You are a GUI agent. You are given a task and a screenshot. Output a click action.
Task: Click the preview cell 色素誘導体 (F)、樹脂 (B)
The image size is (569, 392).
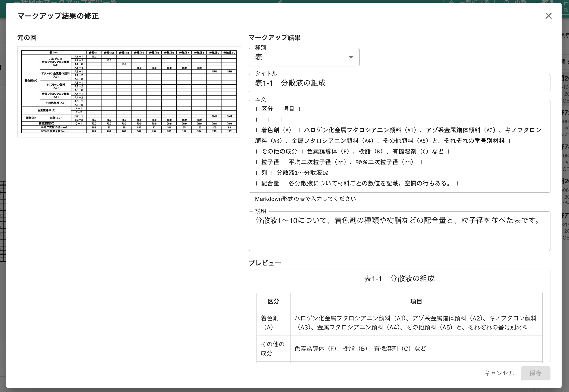coord(416,348)
